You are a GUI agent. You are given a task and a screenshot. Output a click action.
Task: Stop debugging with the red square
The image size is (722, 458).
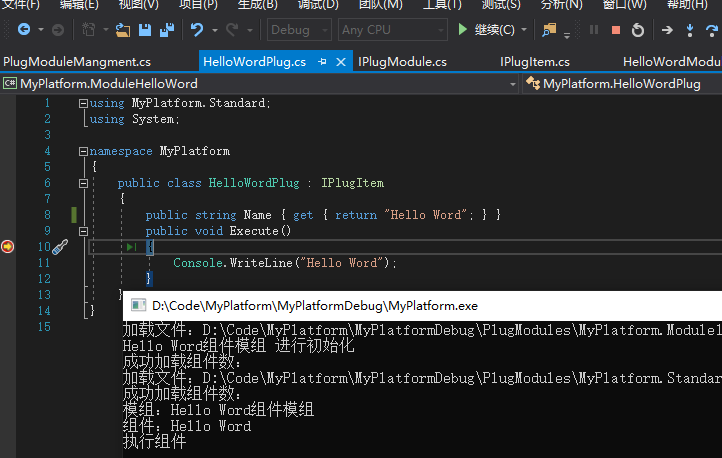pos(615,30)
